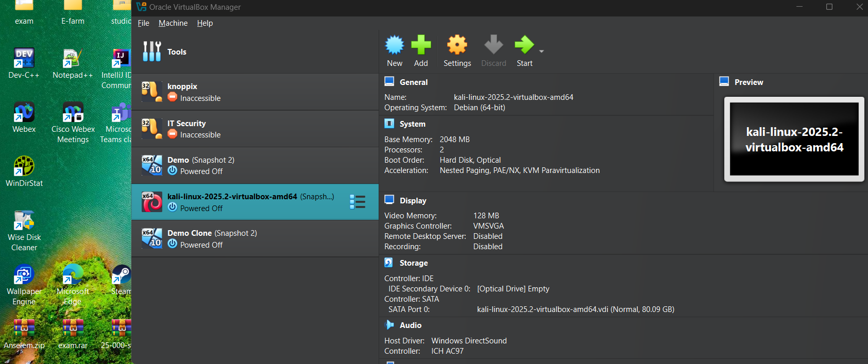This screenshot has width=868, height=364.
Task: Select the knoppix virtual machine
Action: (x=255, y=92)
